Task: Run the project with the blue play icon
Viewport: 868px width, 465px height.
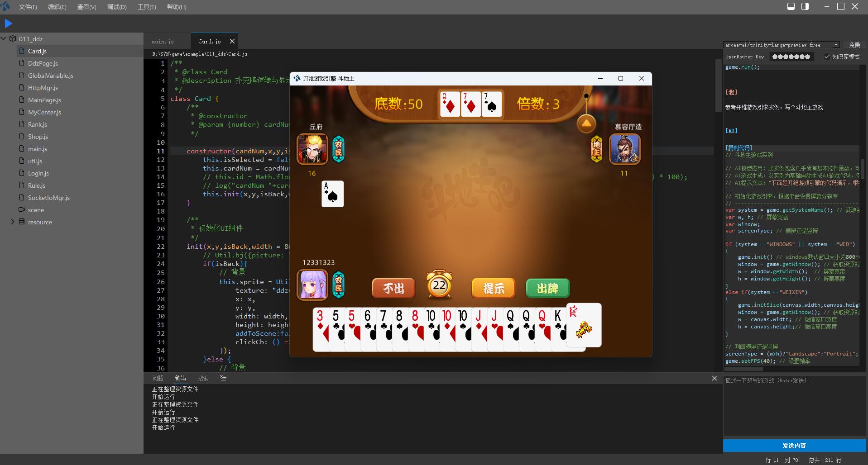Action: point(8,24)
